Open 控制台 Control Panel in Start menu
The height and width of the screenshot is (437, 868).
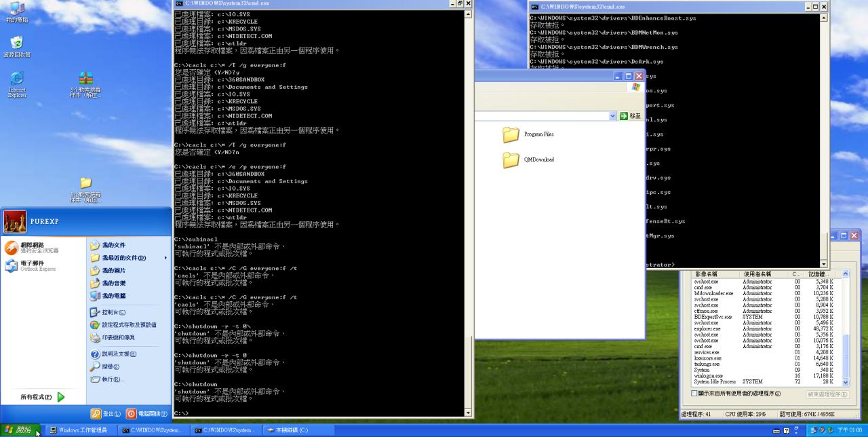click(113, 312)
